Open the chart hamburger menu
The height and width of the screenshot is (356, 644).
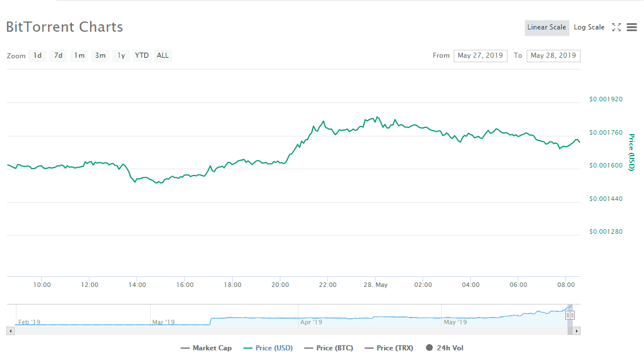(632, 27)
